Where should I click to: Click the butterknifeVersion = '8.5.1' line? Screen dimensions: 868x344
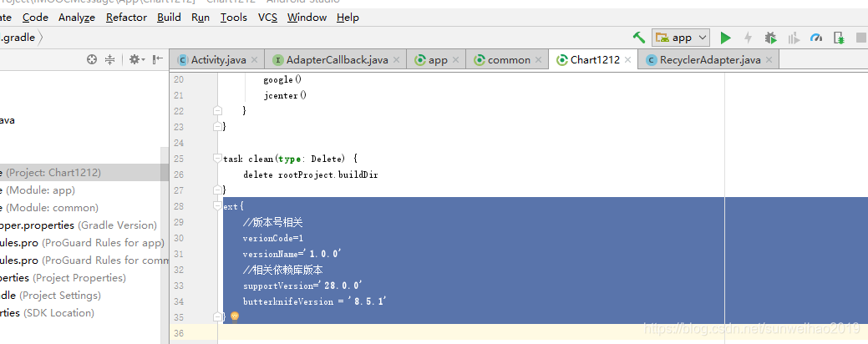pos(314,301)
